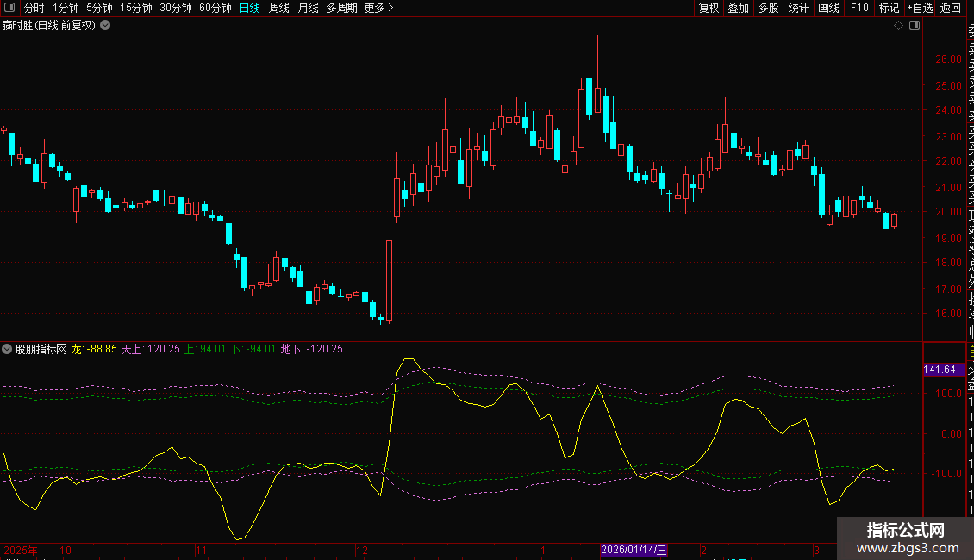Switch to the 分时 view

point(34,8)
